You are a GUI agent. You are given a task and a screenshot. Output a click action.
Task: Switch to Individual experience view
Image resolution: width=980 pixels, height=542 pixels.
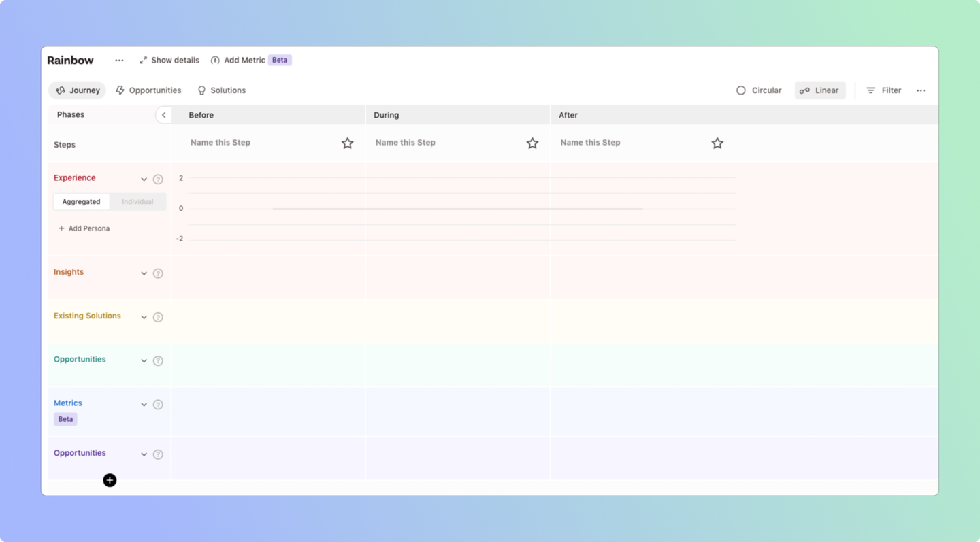137,201
